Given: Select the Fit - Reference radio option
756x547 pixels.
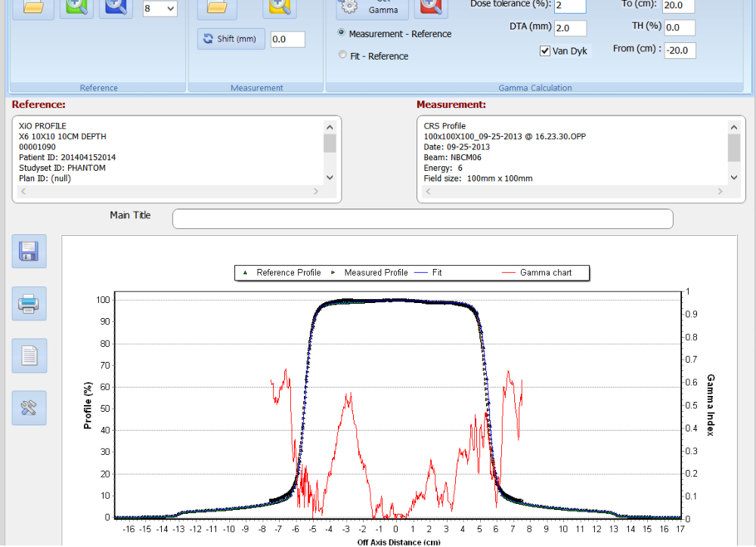Looking at the screenshot, I should coord(342,55).
